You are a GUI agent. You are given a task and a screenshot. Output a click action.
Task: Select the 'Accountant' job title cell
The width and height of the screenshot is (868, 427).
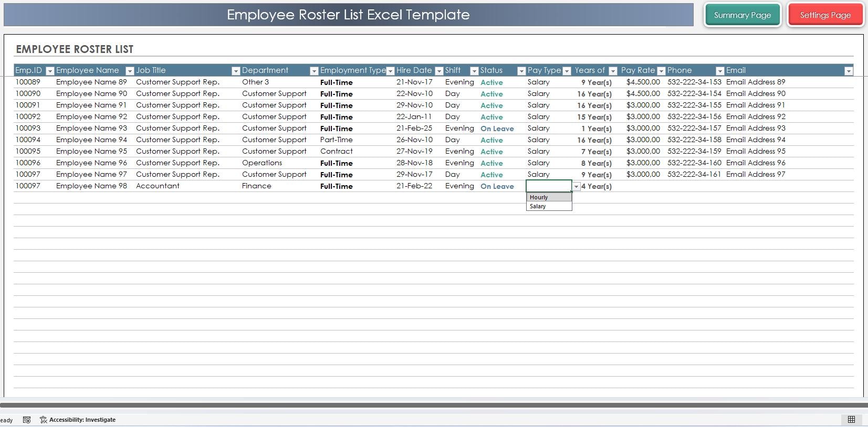tap(158, 186)
